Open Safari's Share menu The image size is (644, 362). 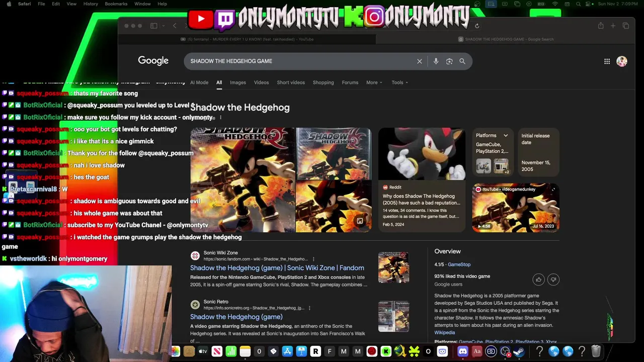[x=601, y=26]
